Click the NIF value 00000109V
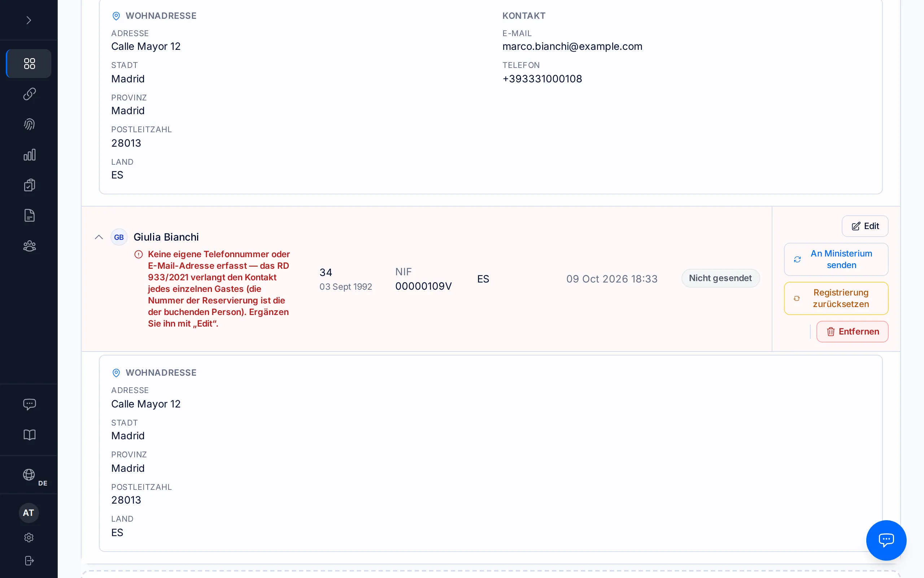The height and width of the screenshot is (578, 924). coord(423,286)
